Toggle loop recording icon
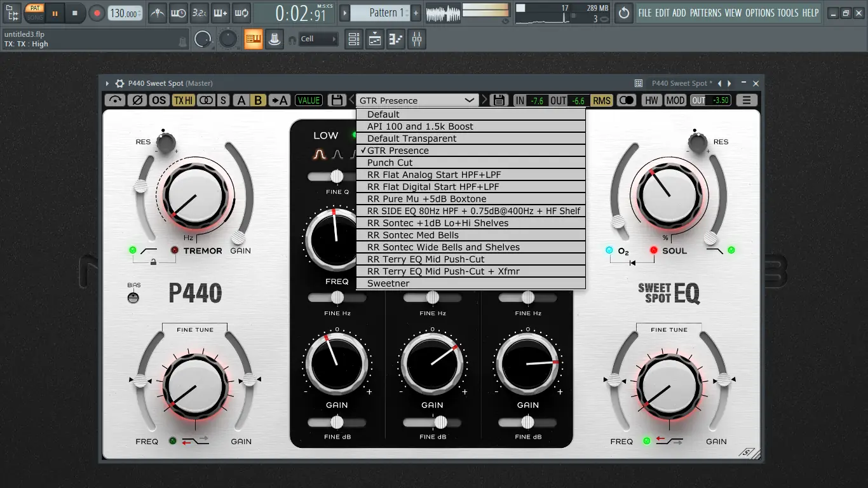This screenshot has height=488, width=868. 241,12
